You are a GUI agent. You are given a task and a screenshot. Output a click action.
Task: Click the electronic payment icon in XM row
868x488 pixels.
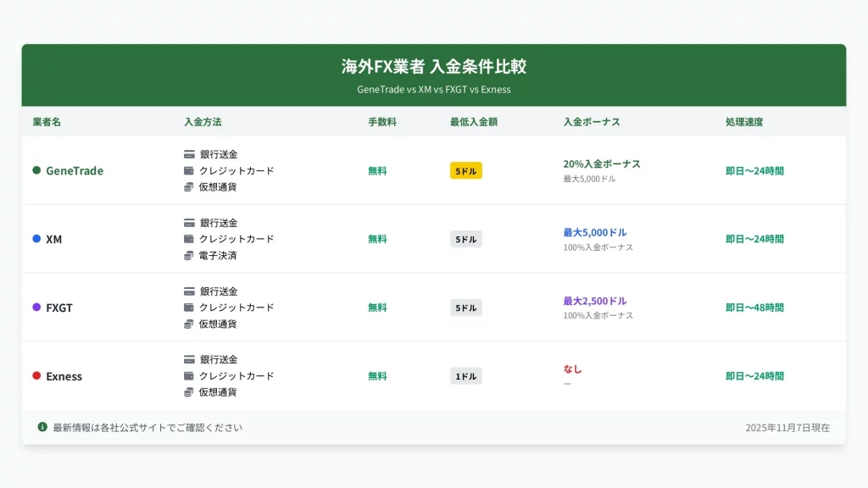click(x=189, y=255)
